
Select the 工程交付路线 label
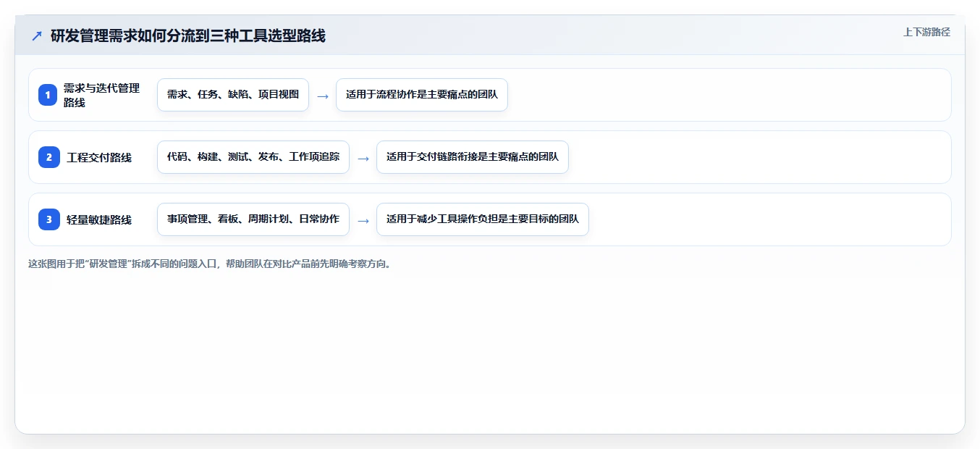(x=99, y=157)
